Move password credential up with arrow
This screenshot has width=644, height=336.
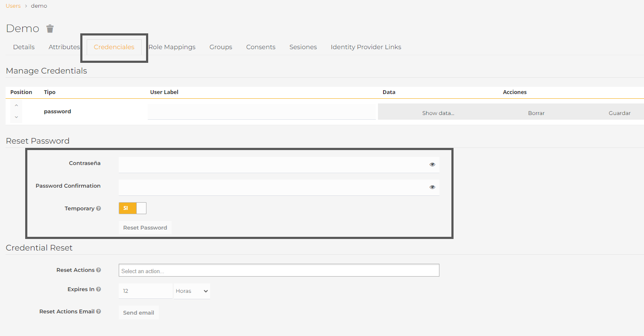(x=16, y=105)
